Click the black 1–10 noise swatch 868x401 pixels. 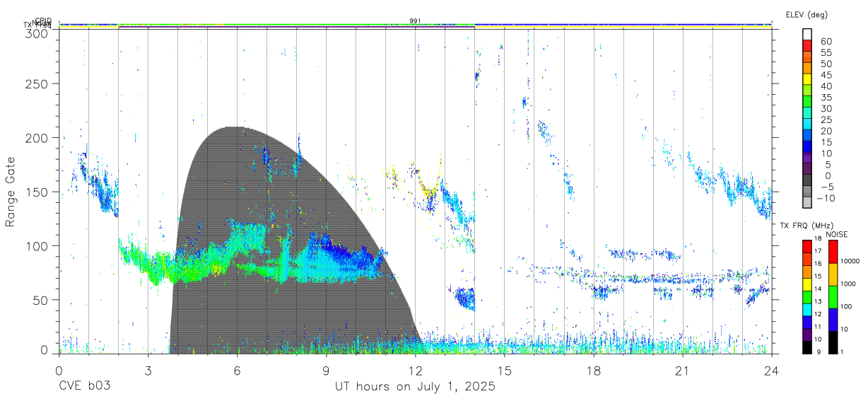click(833, 342)
